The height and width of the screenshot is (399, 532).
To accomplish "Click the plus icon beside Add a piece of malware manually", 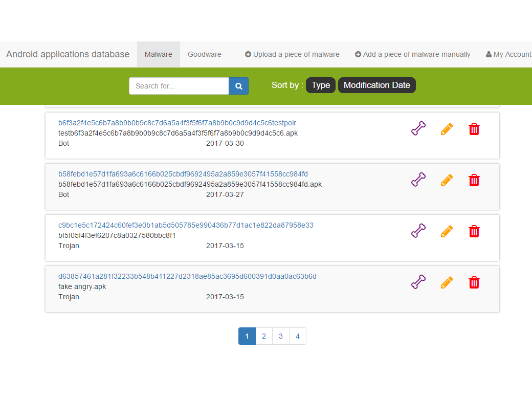I will pyautogui.click(x=359, y=54).
